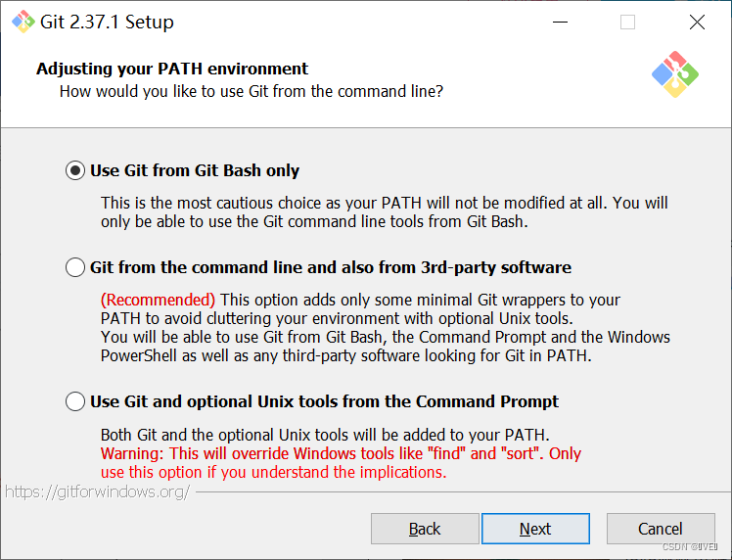The height and width of the screenshot is (560, 732).
Task: Proceed with the Next button
Action: pos(535,529)
